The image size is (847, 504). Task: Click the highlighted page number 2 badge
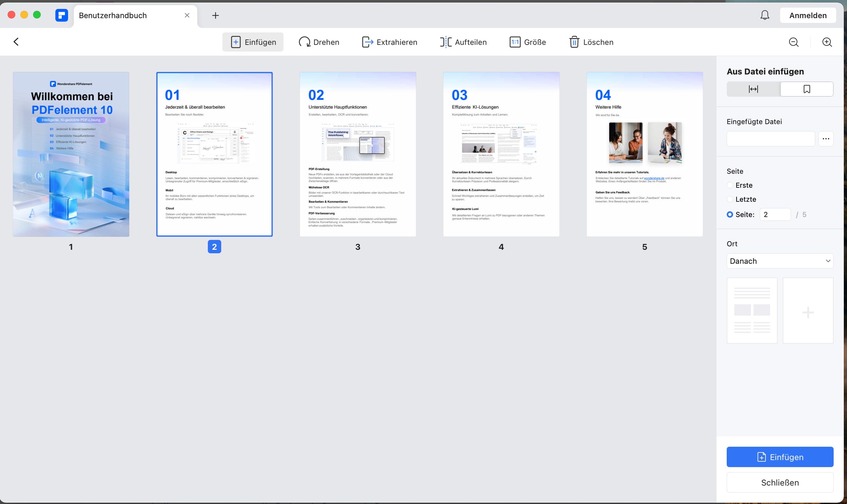pos(214,247)
